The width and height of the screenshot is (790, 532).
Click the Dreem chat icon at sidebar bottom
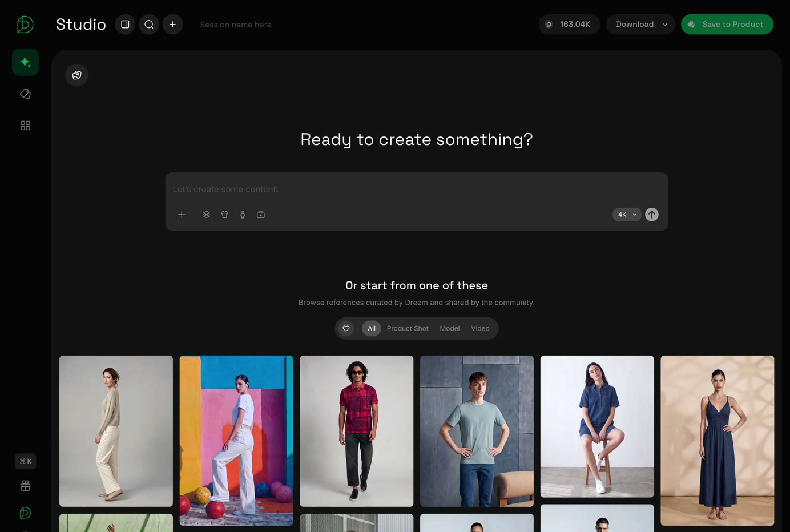pos(25,513)
